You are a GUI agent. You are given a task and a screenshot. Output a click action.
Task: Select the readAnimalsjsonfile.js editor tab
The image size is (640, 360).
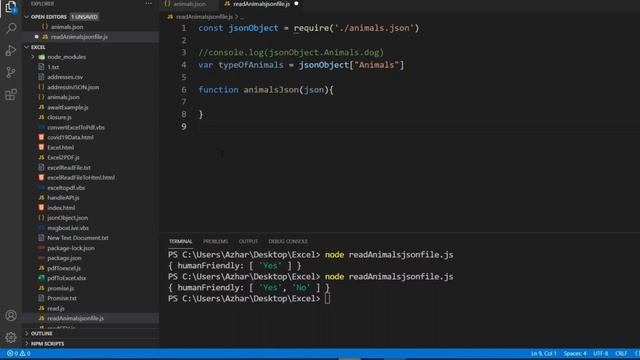pyautogui.click(x=262, y=4)
